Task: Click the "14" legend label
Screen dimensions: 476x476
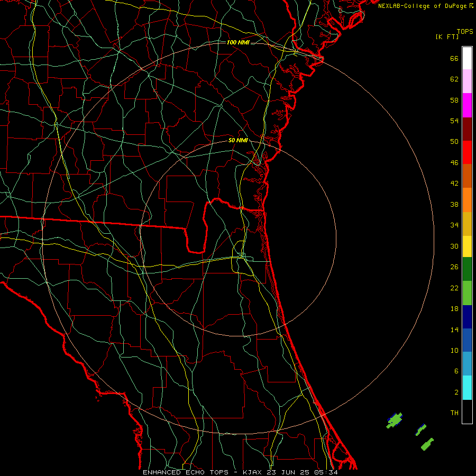Action: click(454, 329)
